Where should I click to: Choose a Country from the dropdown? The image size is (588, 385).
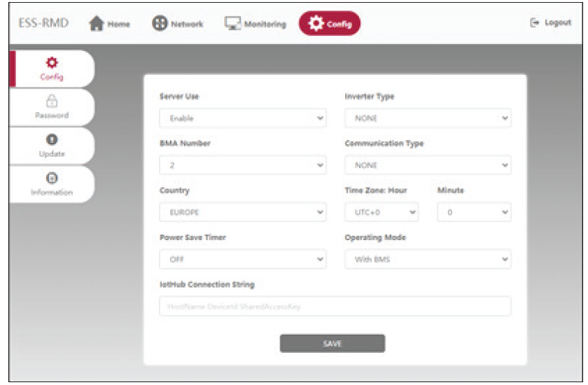tap(243, 212)
